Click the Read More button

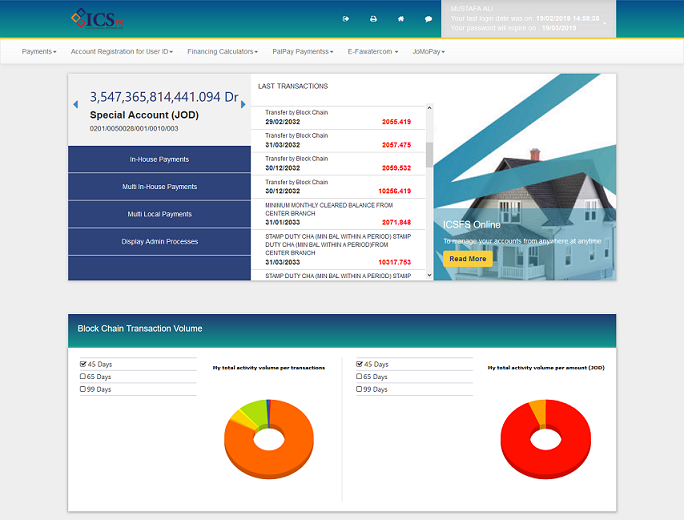(468, 259)
